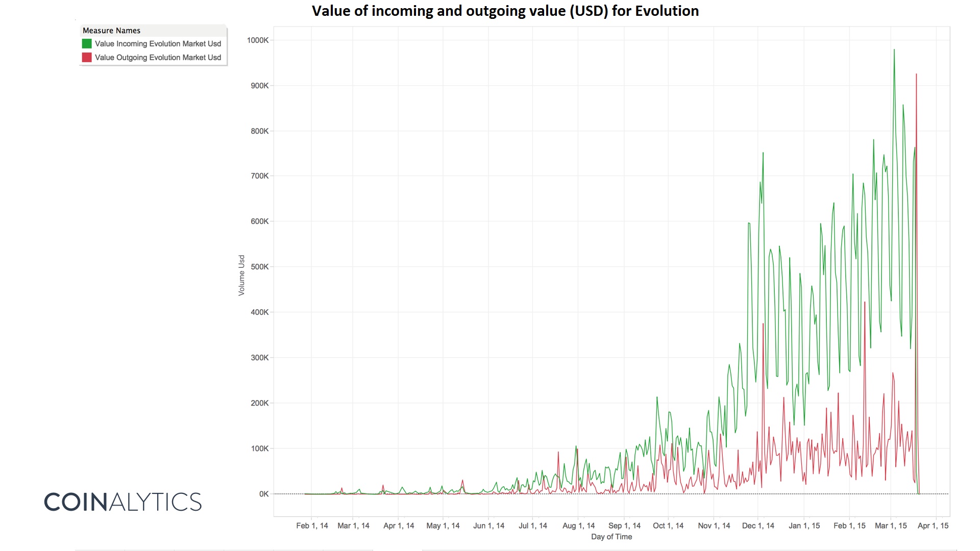Click the 'Mar 1, 14' date label
The width and height of the screenshot is (980, 551).
click(x=353, y=525)
